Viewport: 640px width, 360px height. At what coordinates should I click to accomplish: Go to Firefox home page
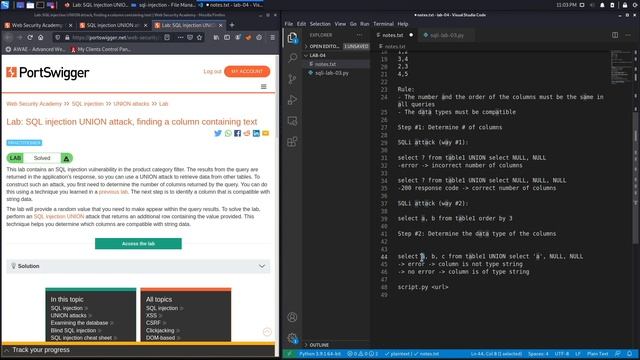(40, 37)
